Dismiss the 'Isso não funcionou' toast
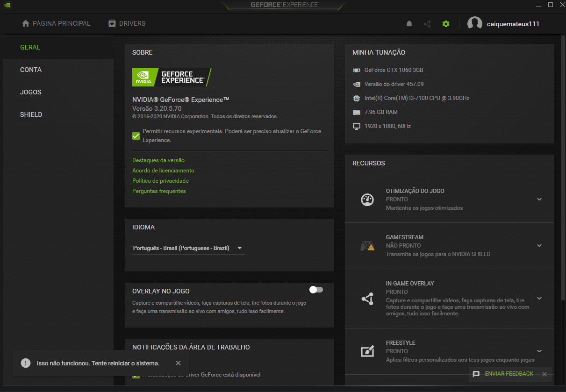This screenshot has width=566, height=392. click(x=178, y=363)
